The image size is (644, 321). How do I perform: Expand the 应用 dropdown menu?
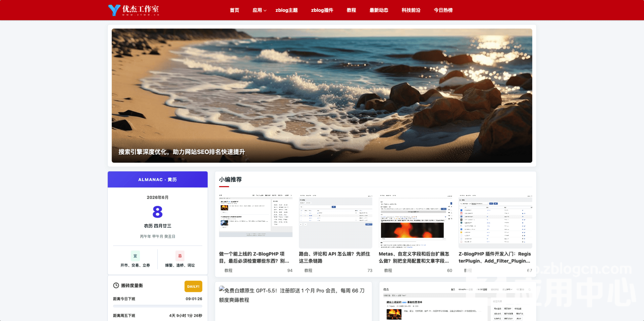point(259,10)
